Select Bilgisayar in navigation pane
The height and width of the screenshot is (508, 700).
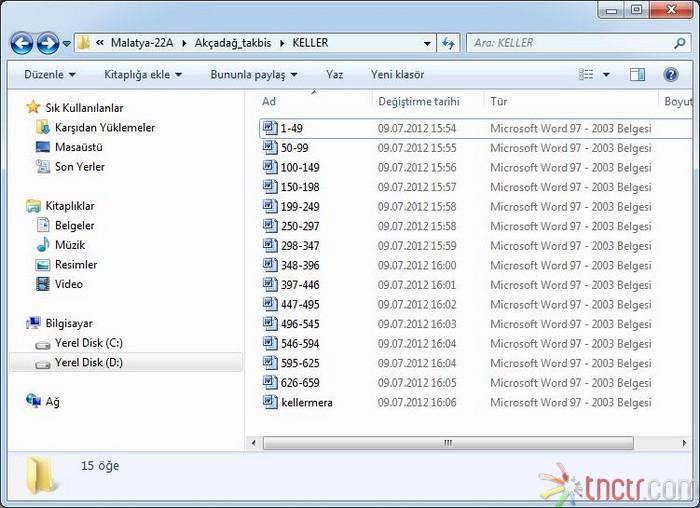69,323
